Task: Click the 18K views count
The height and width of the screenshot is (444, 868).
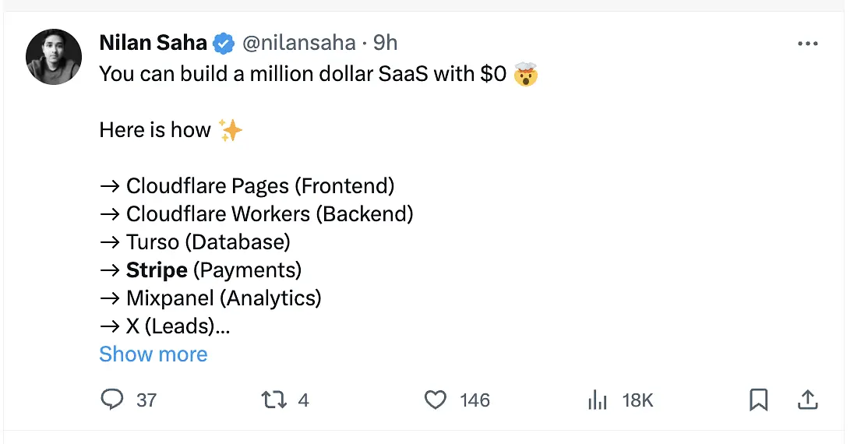Action: pos(637,400)
